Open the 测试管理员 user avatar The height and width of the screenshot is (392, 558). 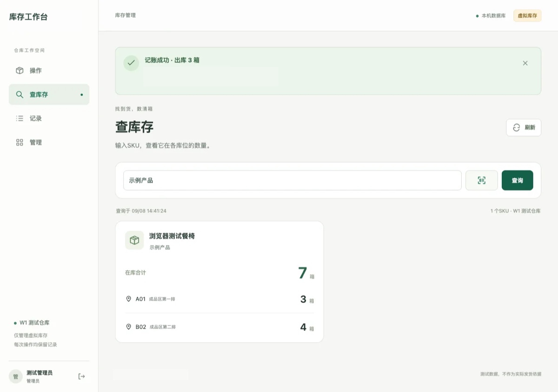(16, 377)
